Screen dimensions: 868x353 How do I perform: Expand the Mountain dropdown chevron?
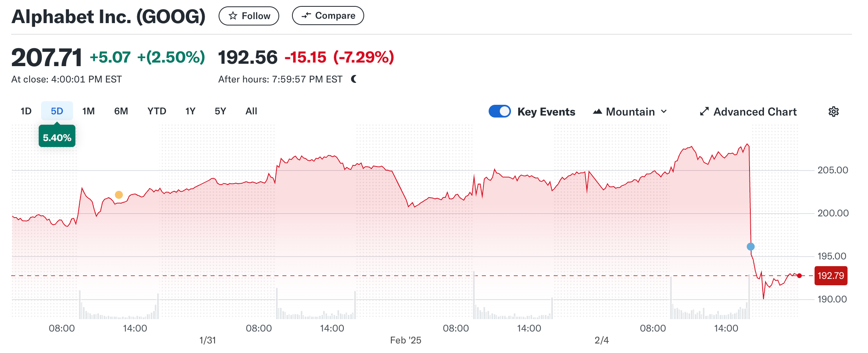point(664,112)
